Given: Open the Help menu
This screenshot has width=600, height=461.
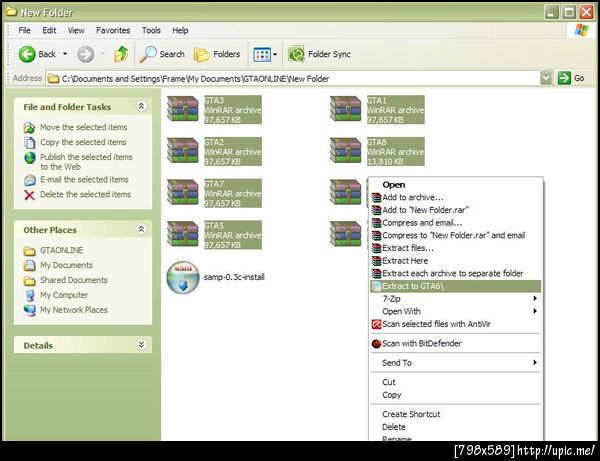Looking at the screenshot, I should [x=180, y=30].
